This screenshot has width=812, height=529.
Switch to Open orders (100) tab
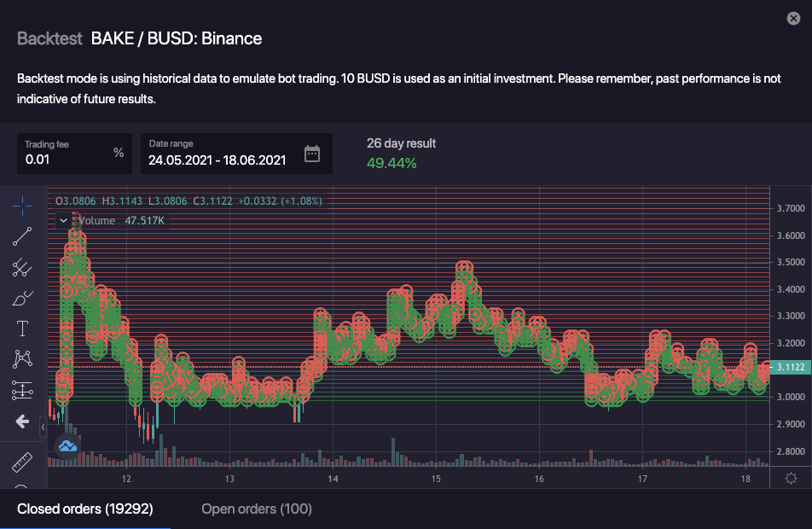[257, 509]
